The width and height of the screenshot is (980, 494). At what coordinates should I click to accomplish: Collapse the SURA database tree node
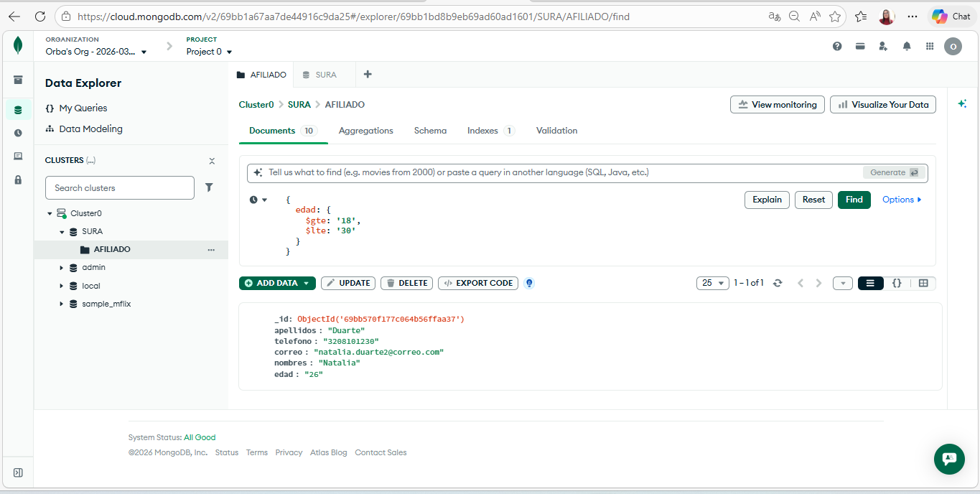62,232
